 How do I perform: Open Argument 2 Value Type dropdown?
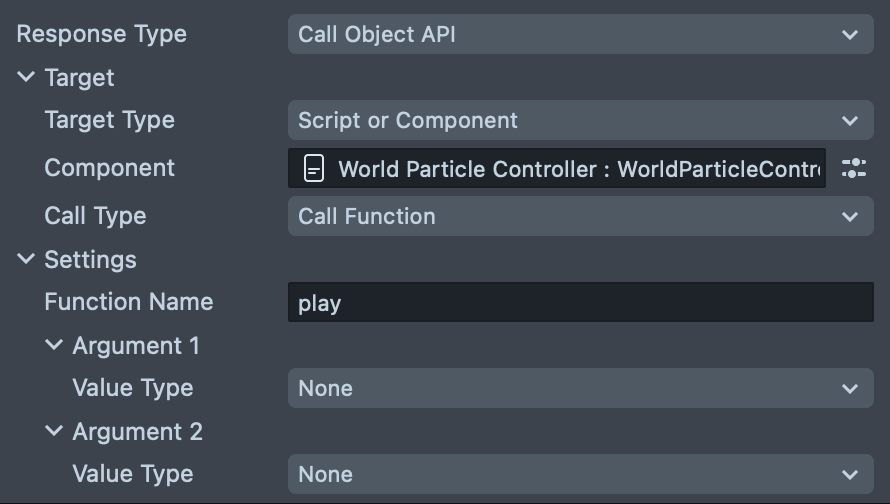tap(580, 474)
